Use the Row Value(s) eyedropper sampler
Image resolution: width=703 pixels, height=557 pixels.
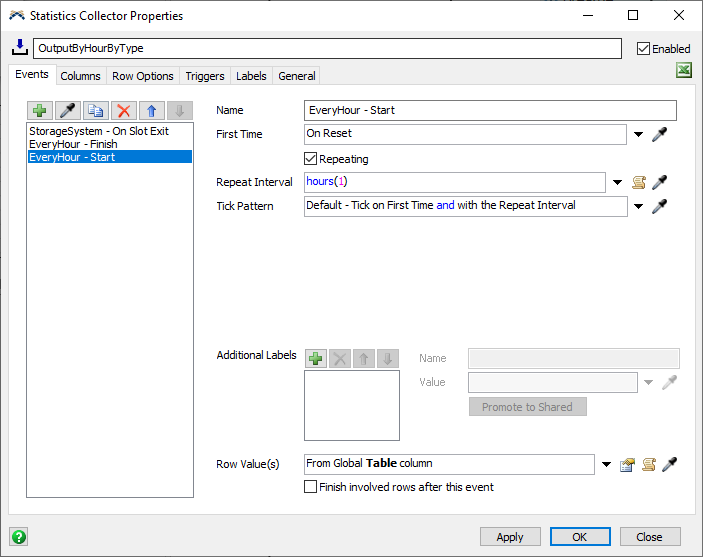pos(669,465)
